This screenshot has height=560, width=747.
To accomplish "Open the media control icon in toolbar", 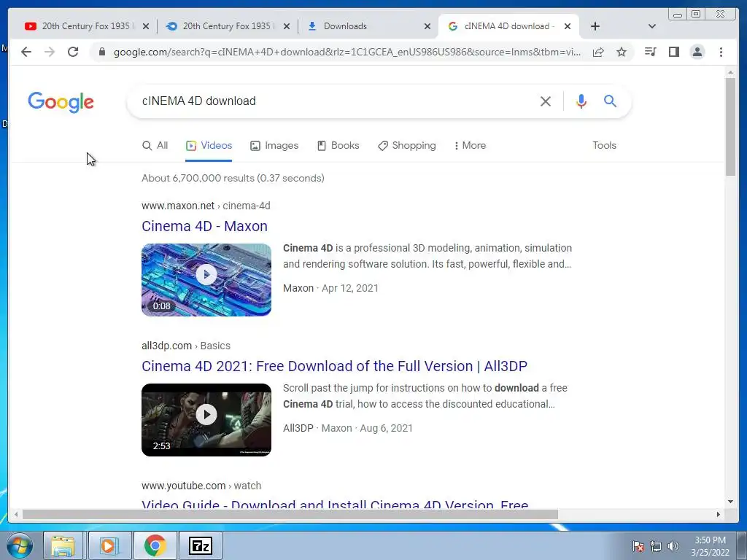I will tap(650, 52).
